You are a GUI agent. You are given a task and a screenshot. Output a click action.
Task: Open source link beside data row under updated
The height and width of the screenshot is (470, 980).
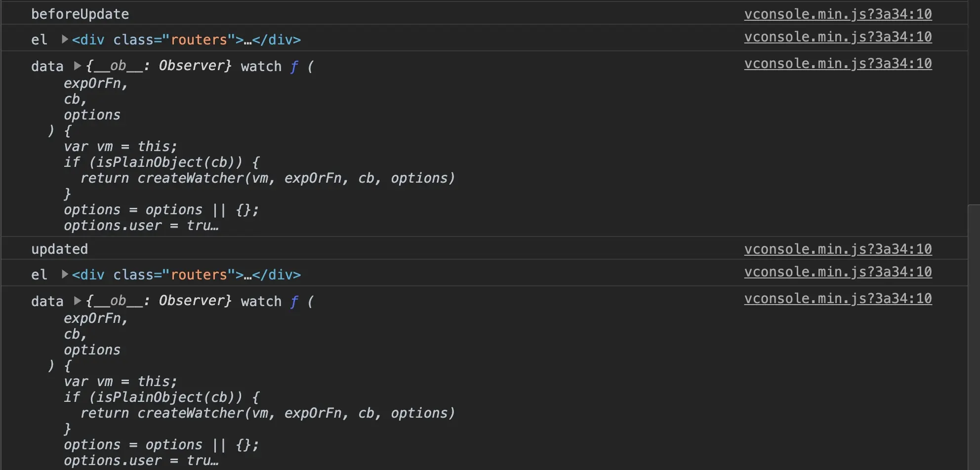coord(838,299)
